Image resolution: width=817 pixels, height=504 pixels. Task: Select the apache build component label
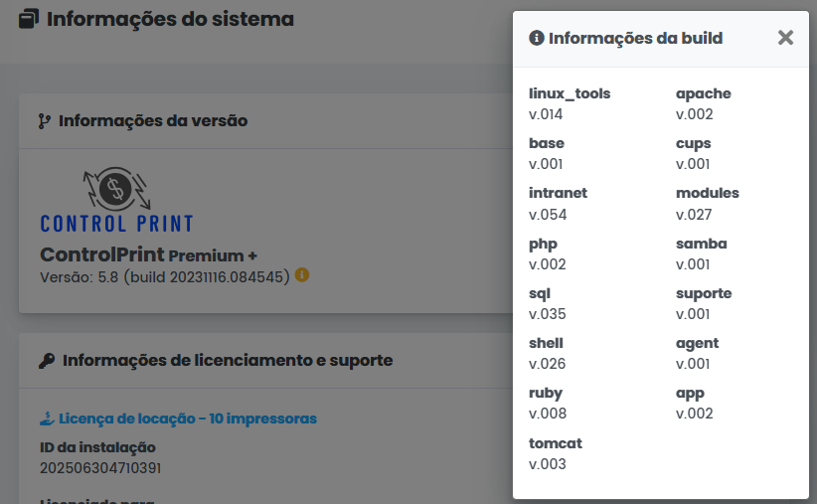(x=703, y=93)
